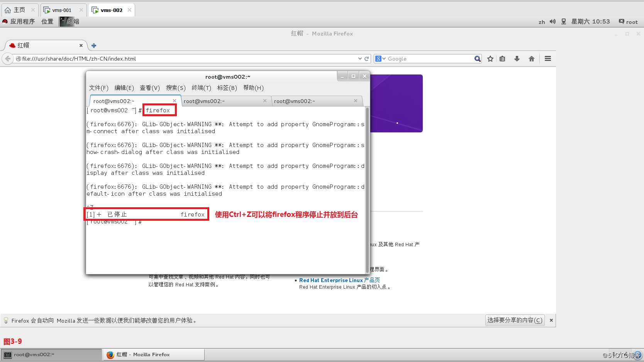The width and height of the screenshot is (644, 362).
Task: Close the vms-001 VM tab
Action: click(x=81, y=10)
